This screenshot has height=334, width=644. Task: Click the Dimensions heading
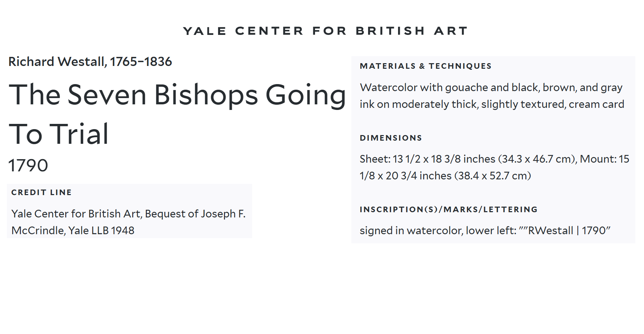tap(391, 138)
